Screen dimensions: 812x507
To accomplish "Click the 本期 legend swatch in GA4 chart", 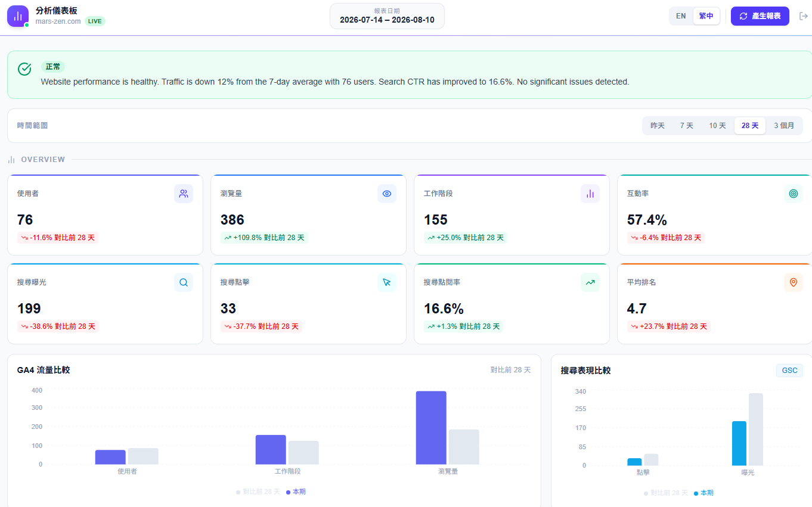I will [289, 492].
